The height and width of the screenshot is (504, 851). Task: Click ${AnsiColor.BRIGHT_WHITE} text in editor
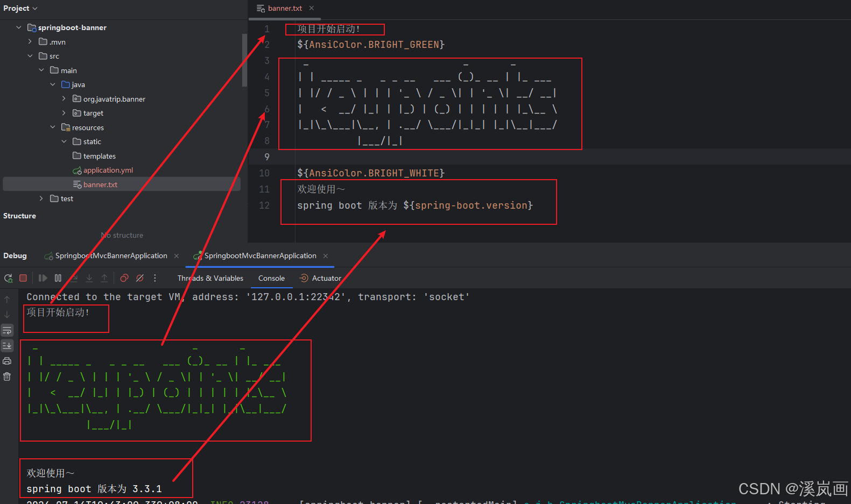point(371,173)
